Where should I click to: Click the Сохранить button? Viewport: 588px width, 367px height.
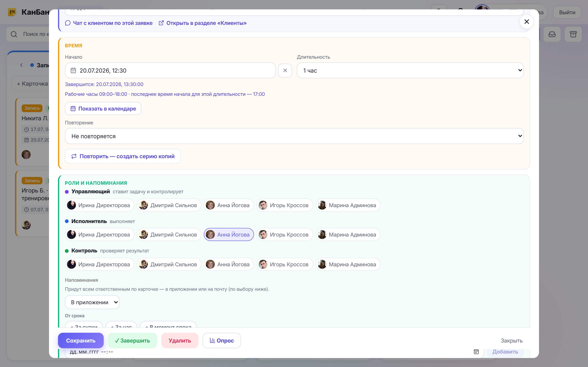click(81, 340)
